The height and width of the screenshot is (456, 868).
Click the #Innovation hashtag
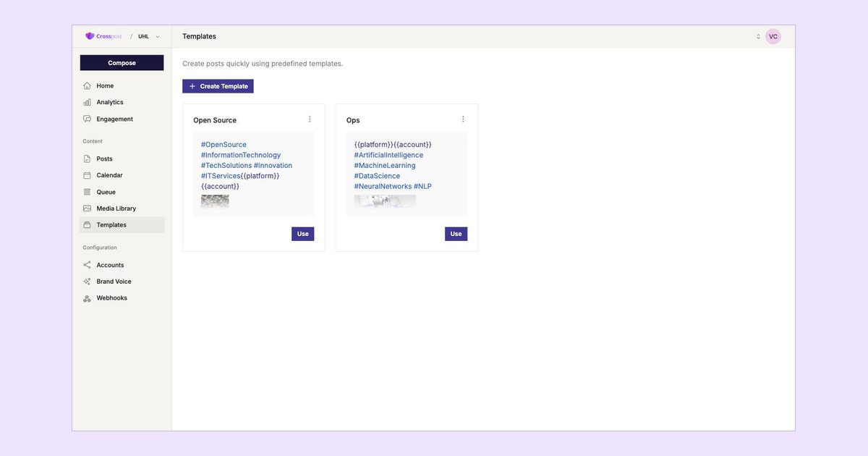pyautogui.click(x=273, y=166)
